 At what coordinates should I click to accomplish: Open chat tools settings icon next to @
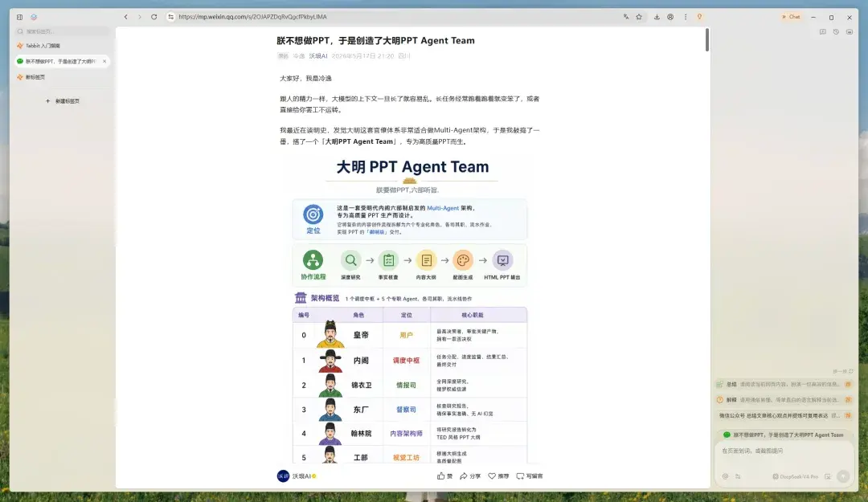[x=738, y=476]
